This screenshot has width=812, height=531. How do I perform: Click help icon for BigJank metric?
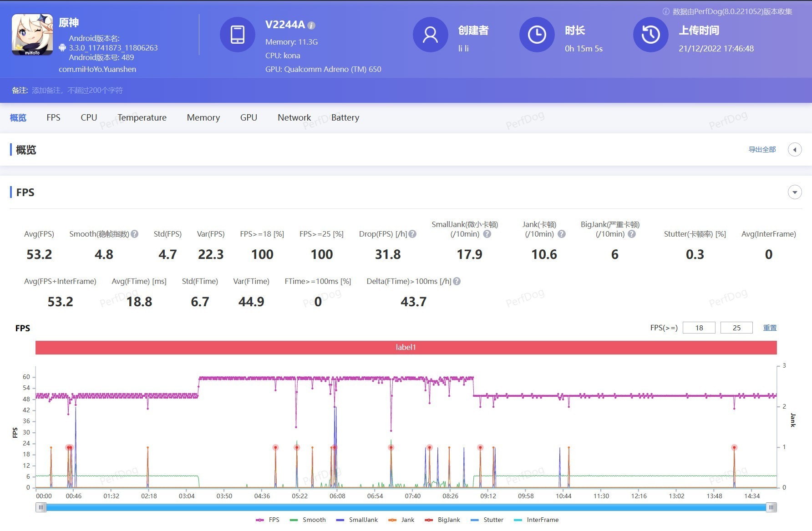click(x=632, y=234)
